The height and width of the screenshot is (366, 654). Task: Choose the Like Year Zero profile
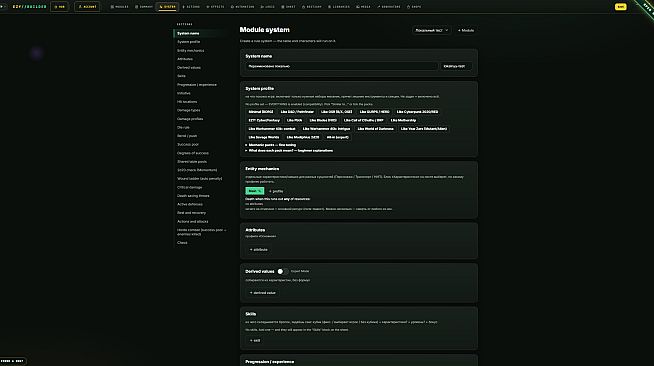424,129
